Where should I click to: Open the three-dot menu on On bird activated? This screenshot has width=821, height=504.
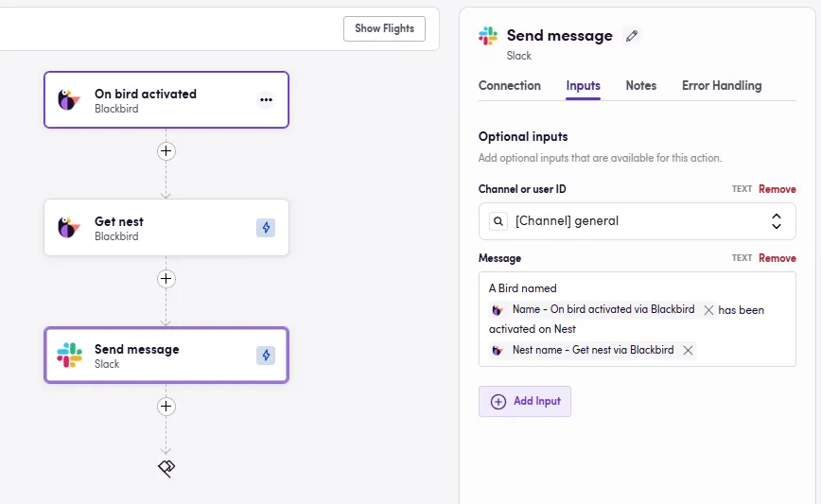[x=266, y=99]
